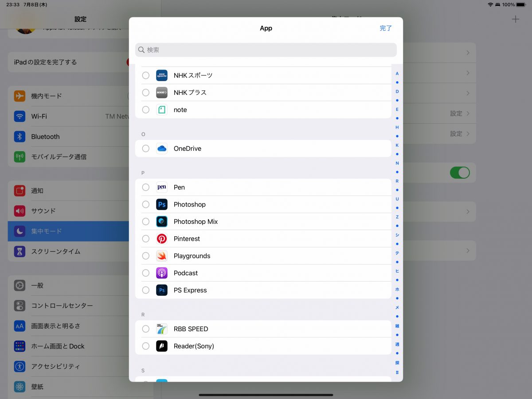Jump to letter R in index
This screenshot has width=532, height=399.
point(397,181)
